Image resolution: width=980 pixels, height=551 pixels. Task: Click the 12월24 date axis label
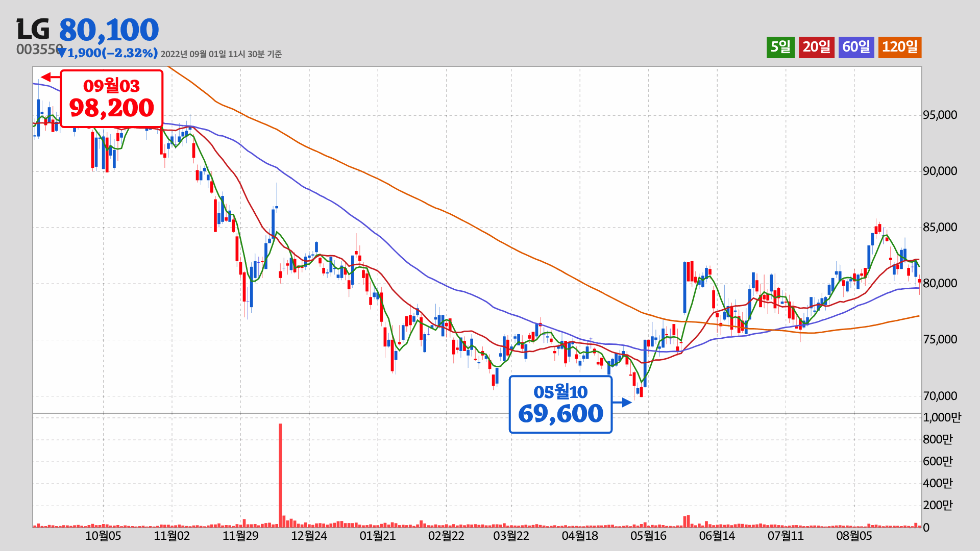click(309, 536)
